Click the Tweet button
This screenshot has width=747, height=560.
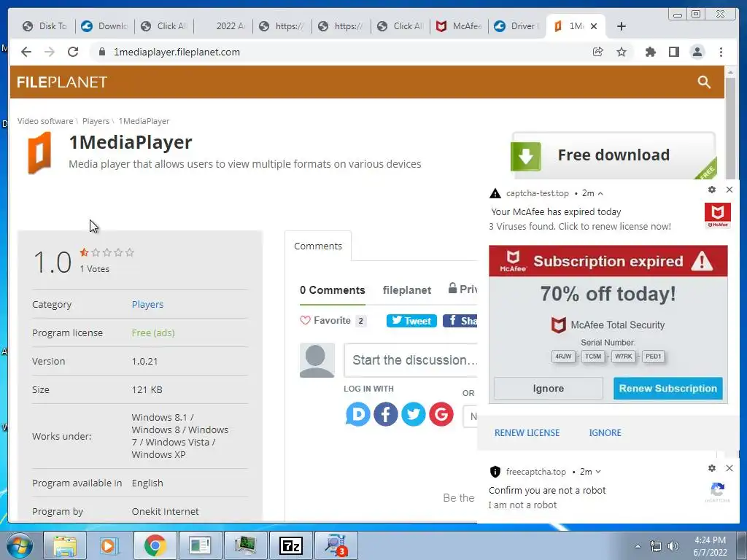click(411, 321)
